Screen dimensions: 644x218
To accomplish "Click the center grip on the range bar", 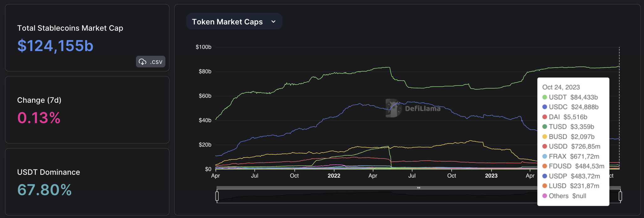I will click(x=418, y=188).
